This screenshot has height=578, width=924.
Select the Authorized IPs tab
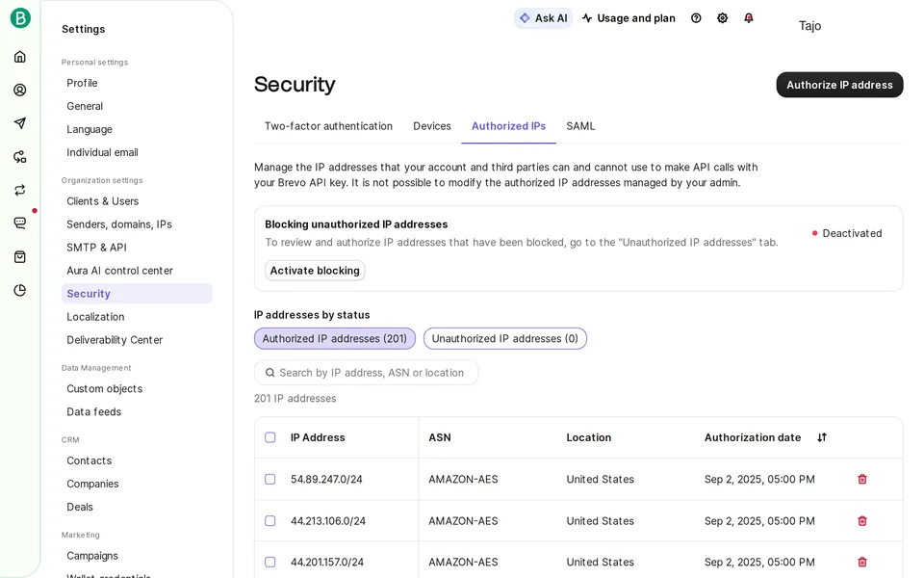point(508,126)
